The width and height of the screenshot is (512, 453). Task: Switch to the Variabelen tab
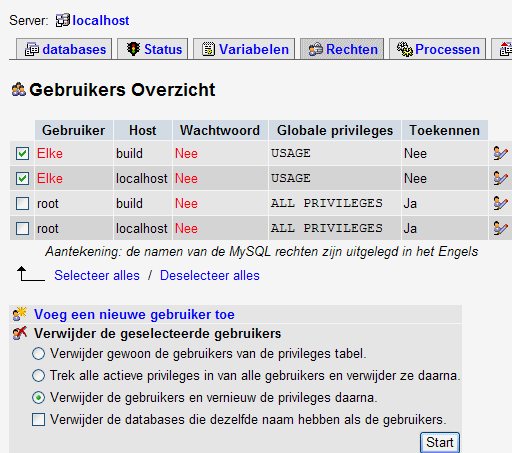pyautogui.click(x=244, y=49)
